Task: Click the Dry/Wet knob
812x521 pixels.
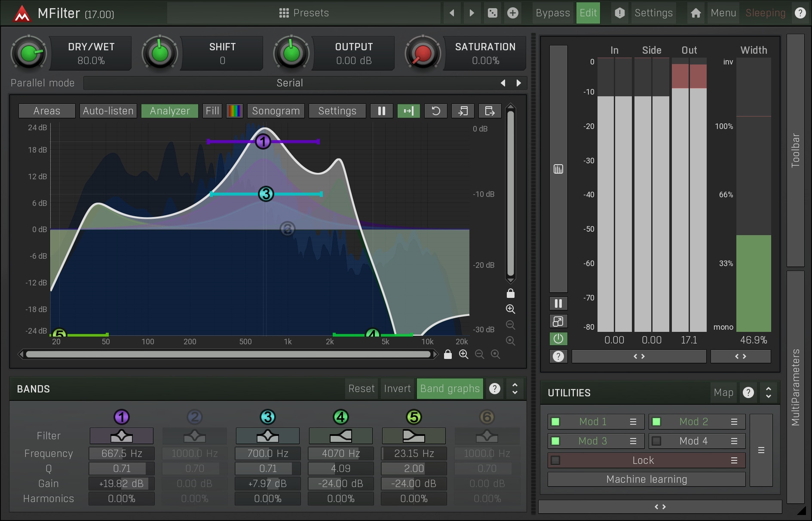Action: point(29,53)
